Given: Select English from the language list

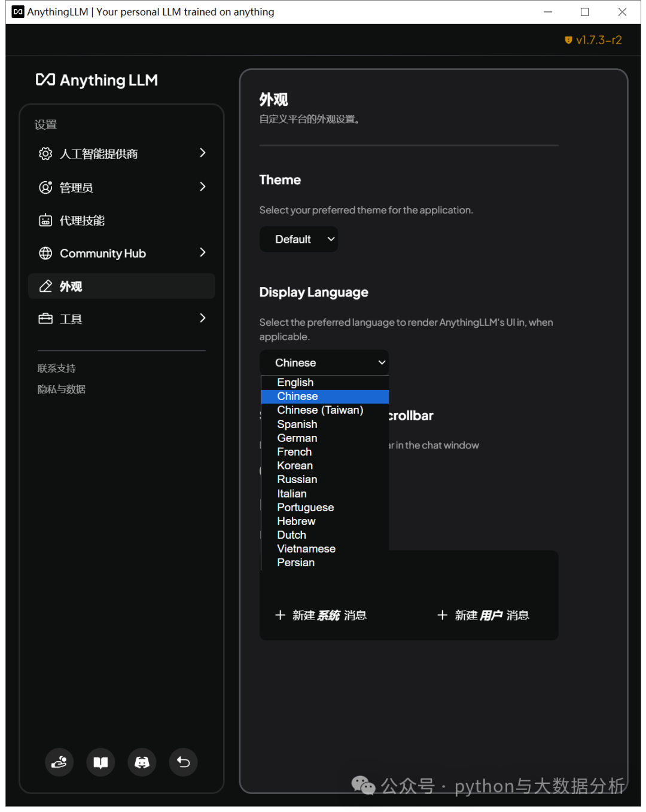Looking at the screenshot, I should [x=295, y=383].
